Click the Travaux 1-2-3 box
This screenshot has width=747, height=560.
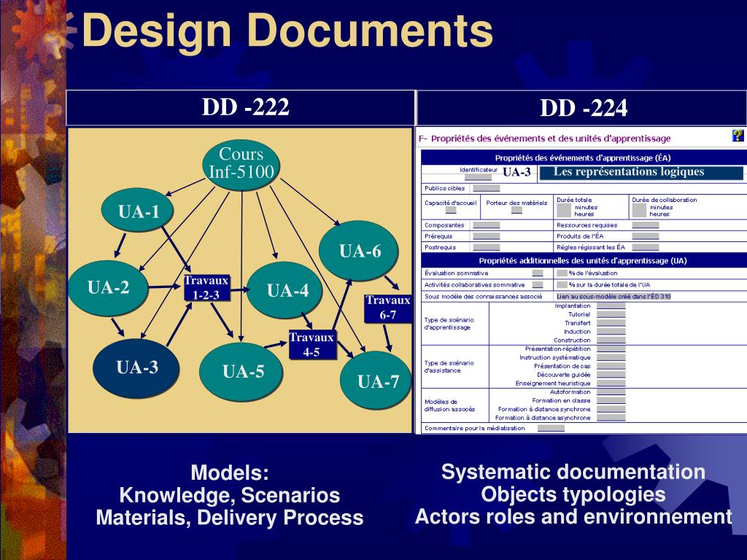(206, 287)
